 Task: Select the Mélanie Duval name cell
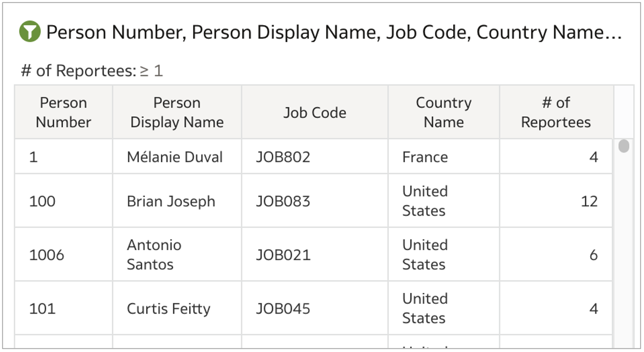click(174, 157)
